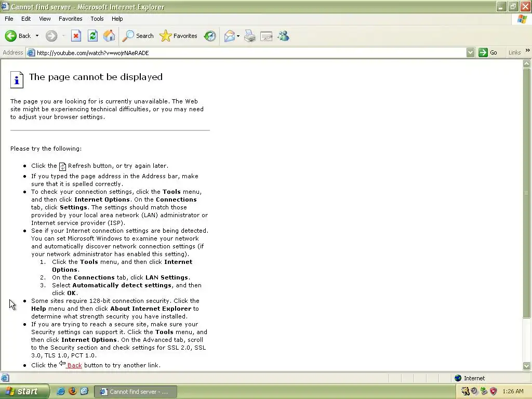Screen dimensions: 532x399
Task: Click the Links toolbar label
Action: [x=514, y=52]
